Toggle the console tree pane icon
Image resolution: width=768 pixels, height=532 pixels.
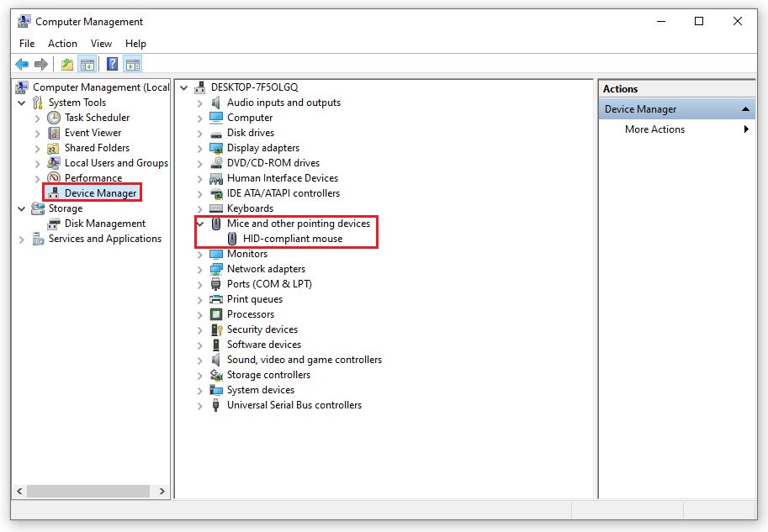pyautogui.click(x=87, y=64)
